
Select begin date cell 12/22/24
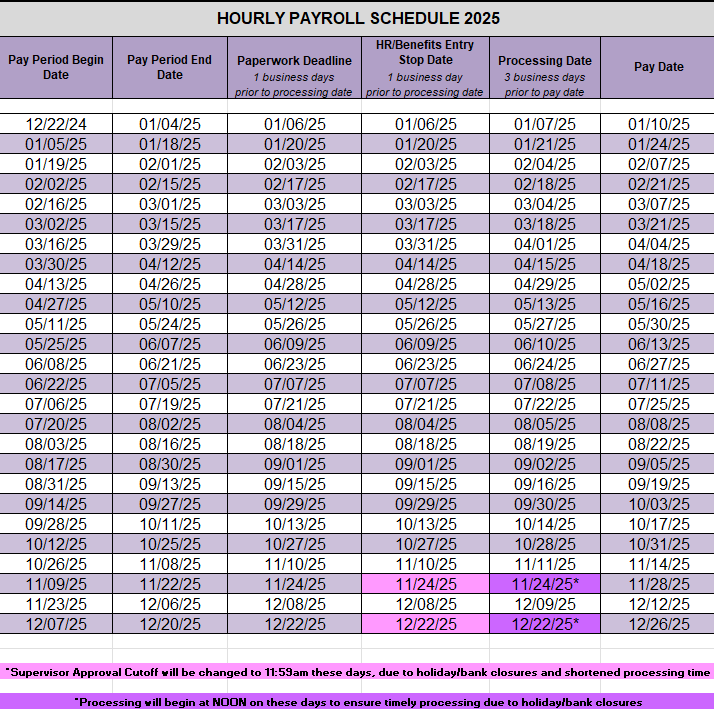click(56, 124)
